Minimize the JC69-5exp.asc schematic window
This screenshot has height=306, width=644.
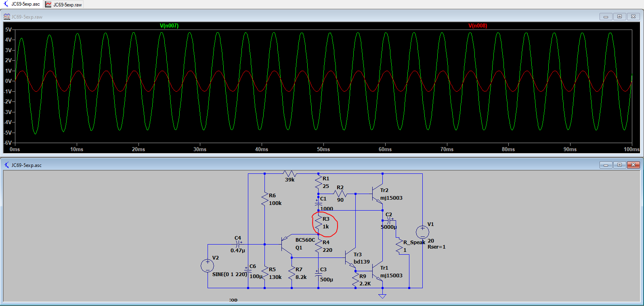point(606,165)
